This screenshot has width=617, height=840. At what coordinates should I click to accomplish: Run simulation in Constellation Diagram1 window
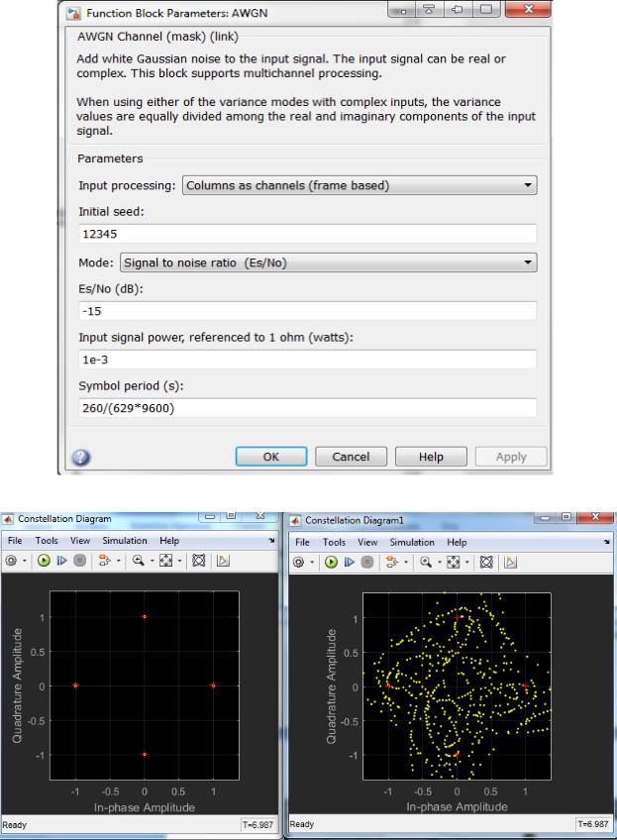(332, 562)
